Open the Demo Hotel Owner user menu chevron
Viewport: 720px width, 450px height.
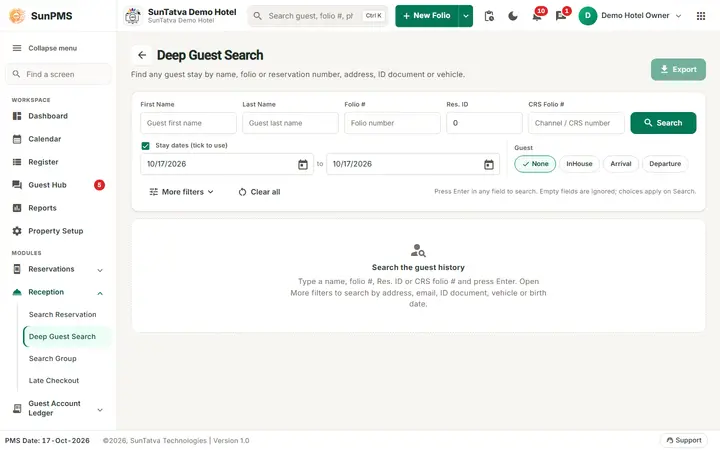coord(679,16)
